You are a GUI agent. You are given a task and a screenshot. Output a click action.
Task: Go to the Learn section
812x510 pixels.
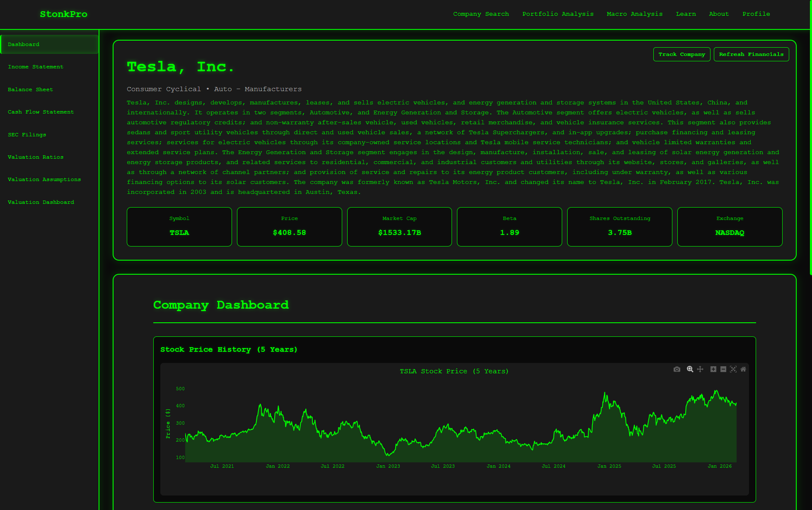(686, 14)
